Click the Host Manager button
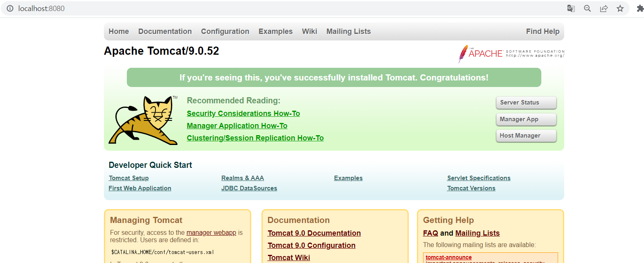The height and width of the screenshot is (263, 644). [x=526, y=136]
